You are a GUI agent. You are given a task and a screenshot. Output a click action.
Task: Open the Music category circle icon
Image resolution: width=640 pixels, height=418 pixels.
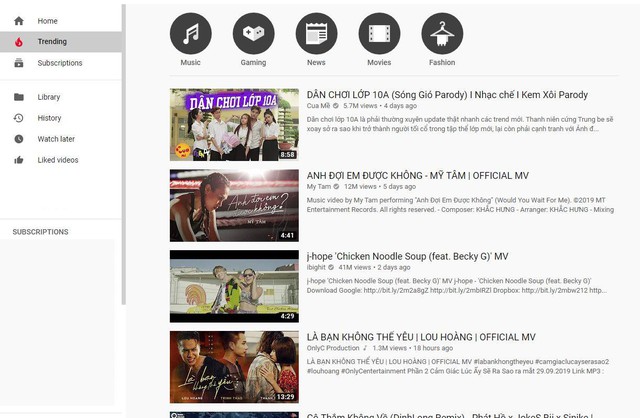click(x=191, y=33)
